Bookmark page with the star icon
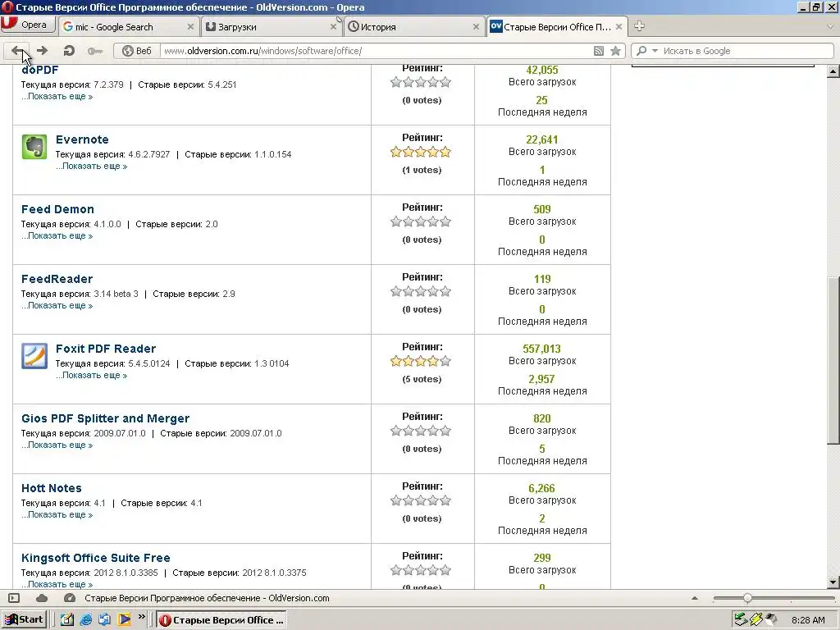Screen dimensions: 840x630 [615, 51]
